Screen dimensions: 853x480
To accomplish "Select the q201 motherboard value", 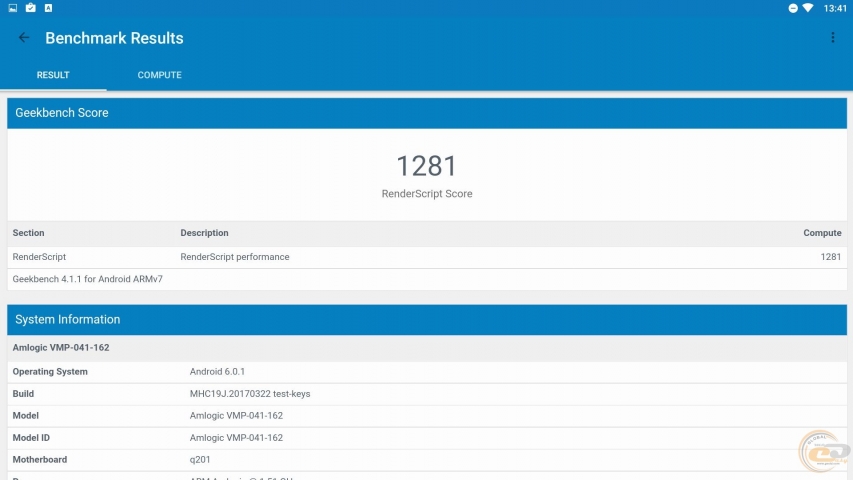I will 200,460.
